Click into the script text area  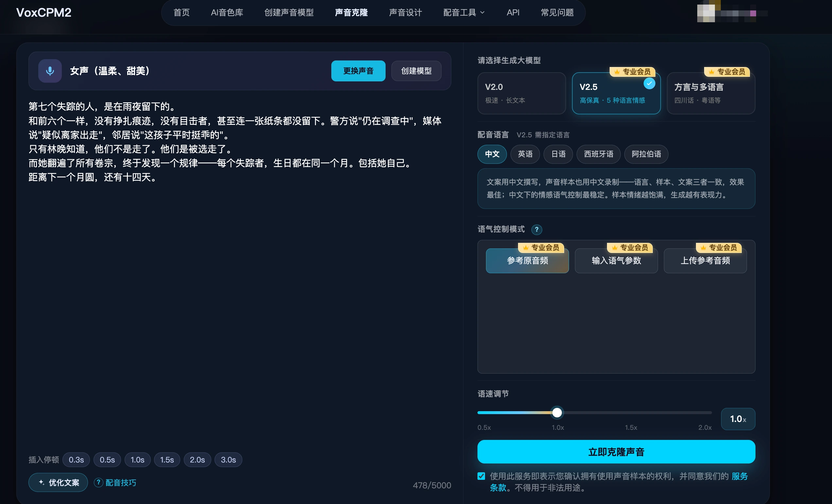(x=239, y=270)
